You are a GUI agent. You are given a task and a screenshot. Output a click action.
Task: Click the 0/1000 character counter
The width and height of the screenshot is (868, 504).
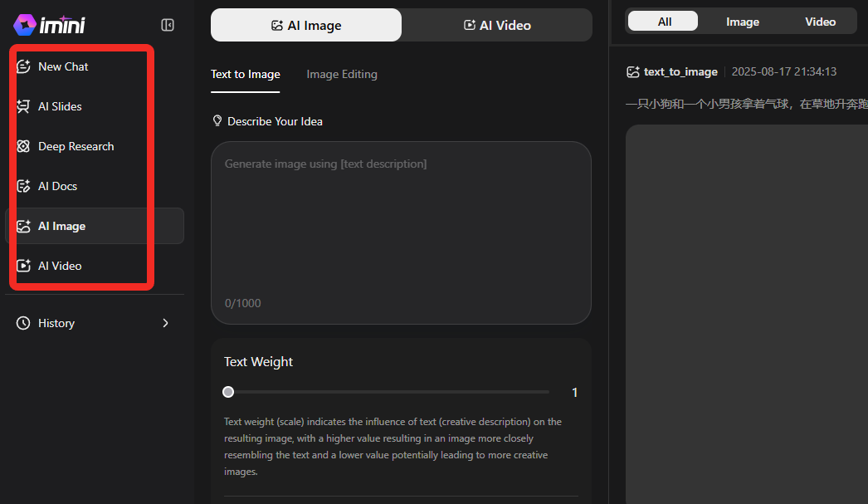242,303
